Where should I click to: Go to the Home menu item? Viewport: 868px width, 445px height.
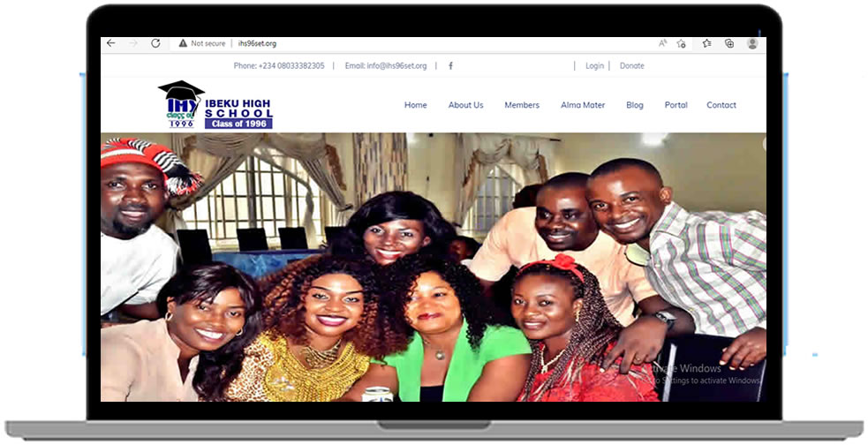415,105
